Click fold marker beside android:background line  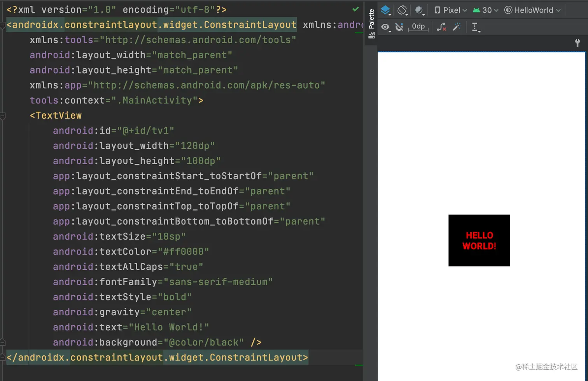coord(3,342)
